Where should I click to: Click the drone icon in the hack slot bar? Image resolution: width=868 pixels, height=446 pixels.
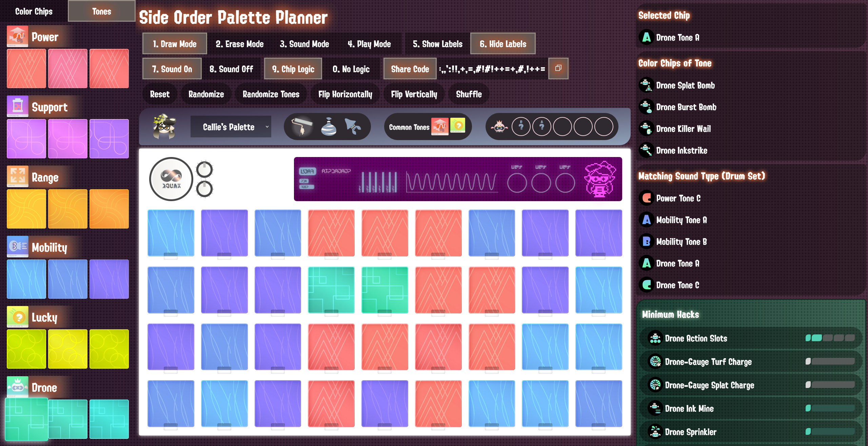[499, 127]
